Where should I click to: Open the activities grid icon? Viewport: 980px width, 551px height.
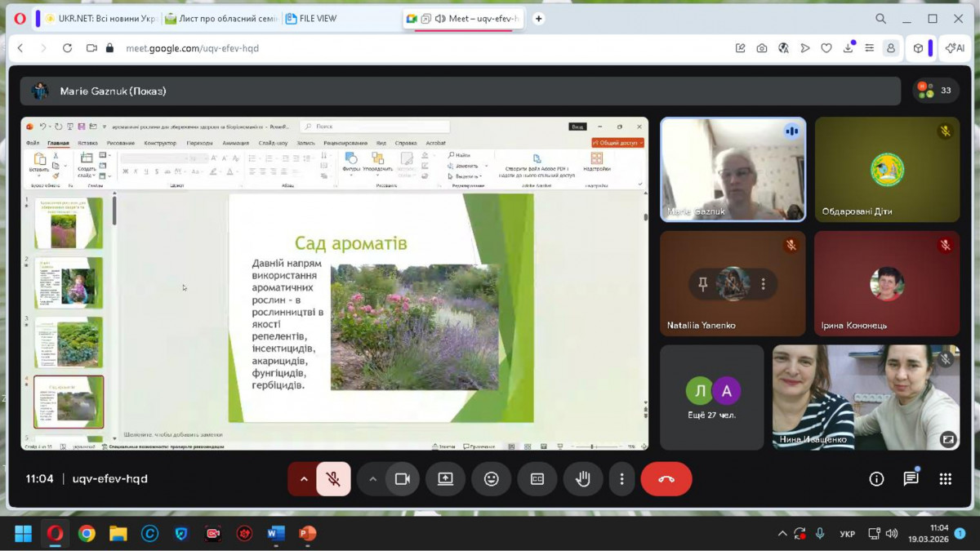945,479
